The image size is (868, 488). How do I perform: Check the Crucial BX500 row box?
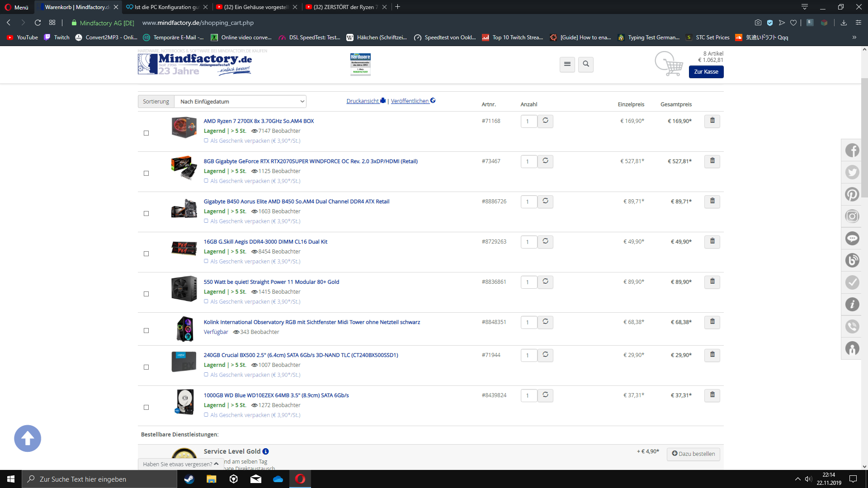click(x=146, y=367)
